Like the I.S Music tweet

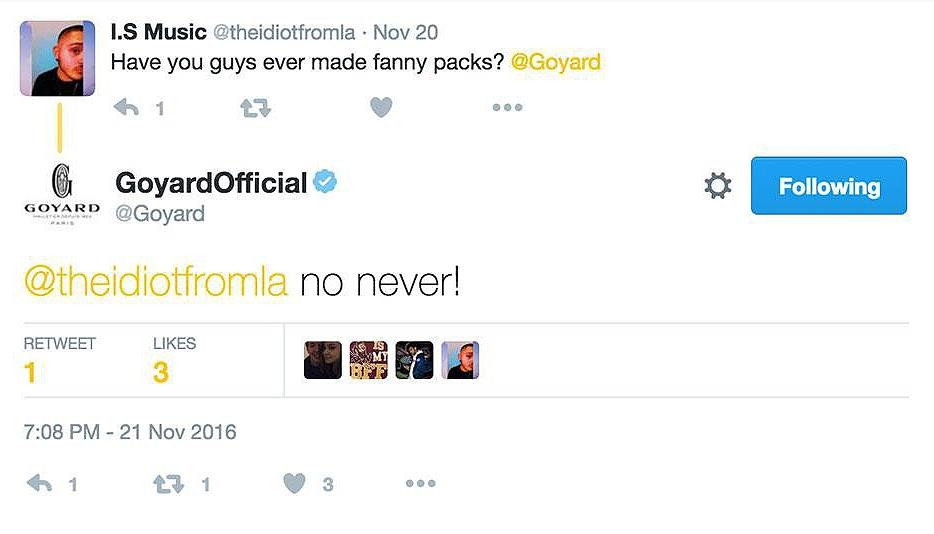coord(381,107)
